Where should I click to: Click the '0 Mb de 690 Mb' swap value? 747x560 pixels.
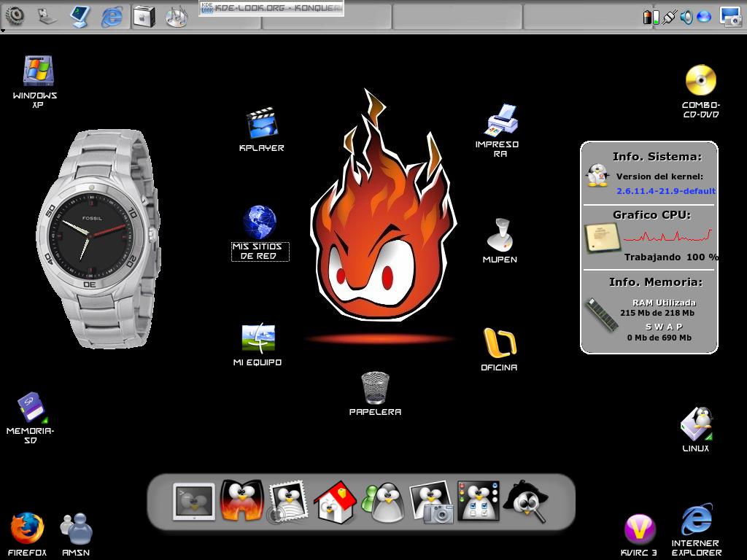pyautogui.click(x=659, y=338)
